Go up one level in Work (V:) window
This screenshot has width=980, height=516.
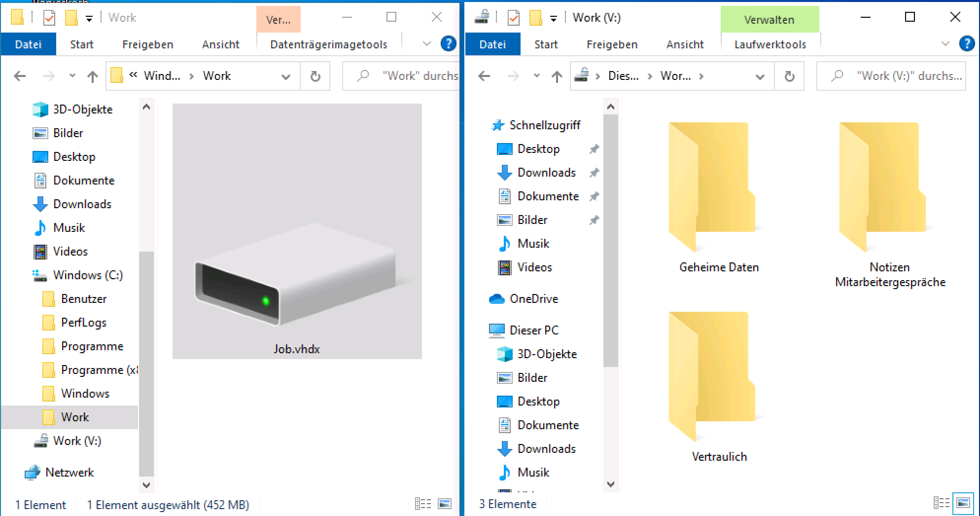(x=557, y=76)
